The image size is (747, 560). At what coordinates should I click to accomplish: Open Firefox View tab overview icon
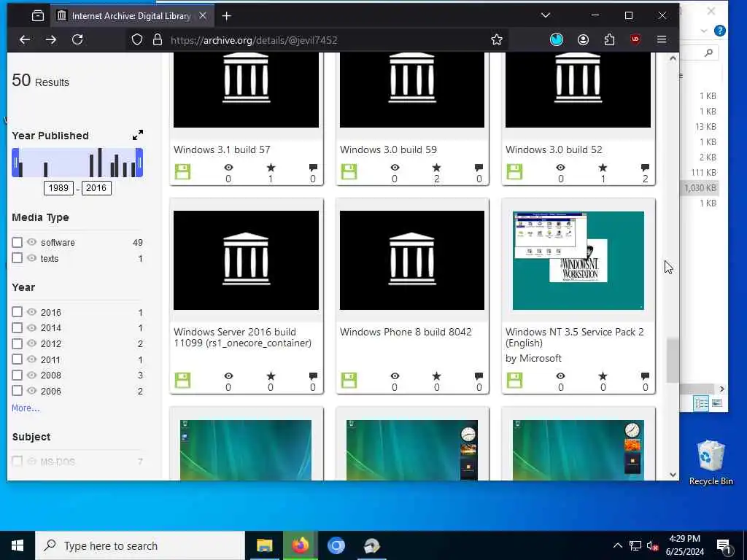coord(38,16)
